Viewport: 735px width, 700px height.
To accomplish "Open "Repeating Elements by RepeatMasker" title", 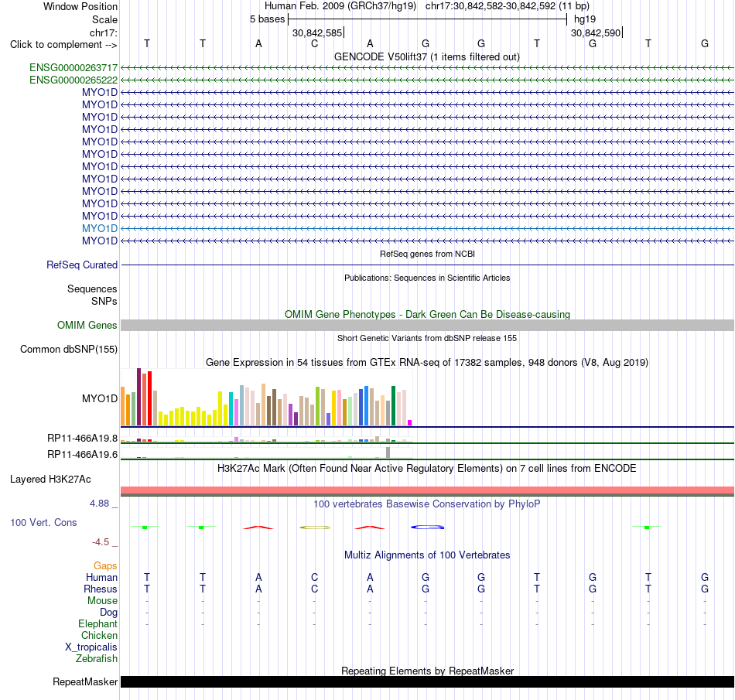I will pos(427,671).
